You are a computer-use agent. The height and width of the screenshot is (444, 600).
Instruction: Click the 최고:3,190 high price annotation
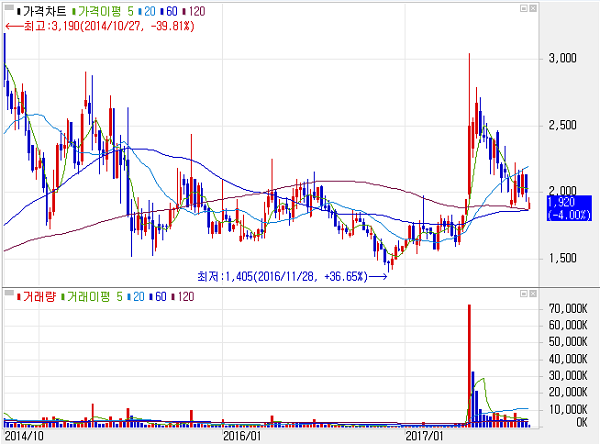coord(100,26)
